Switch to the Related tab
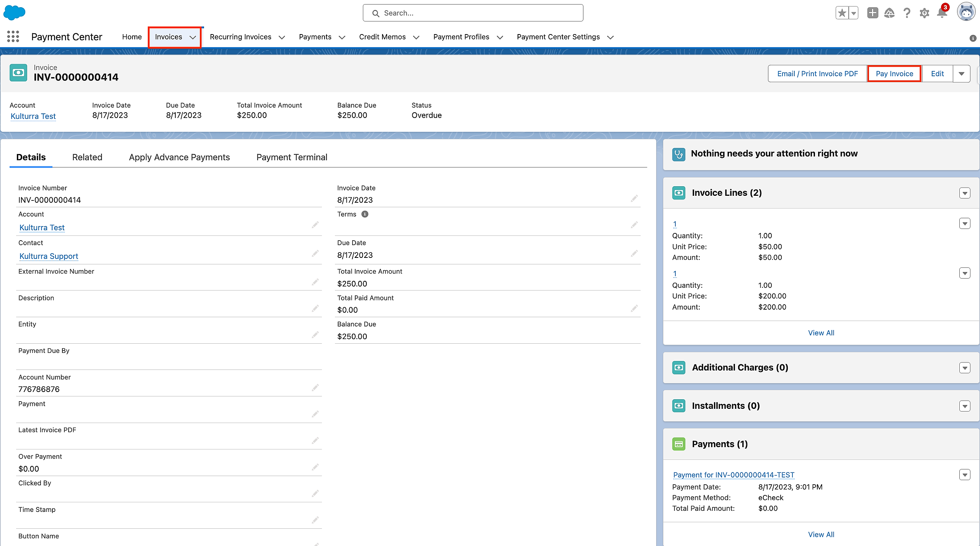 click(87, 157)
